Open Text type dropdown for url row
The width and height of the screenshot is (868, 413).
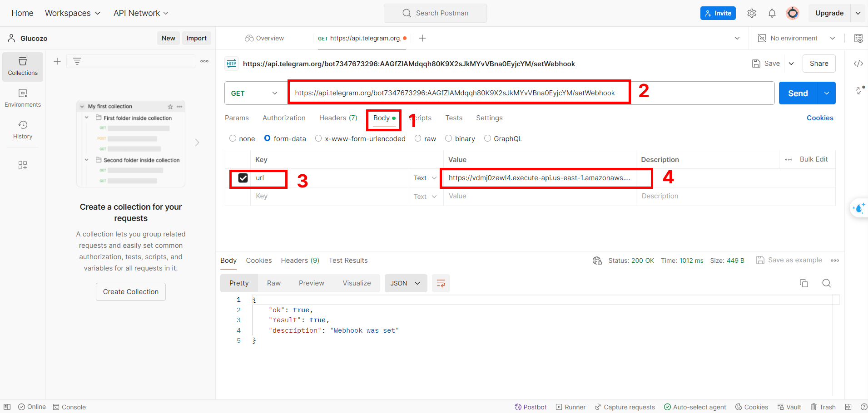click(x=425, y=178)
